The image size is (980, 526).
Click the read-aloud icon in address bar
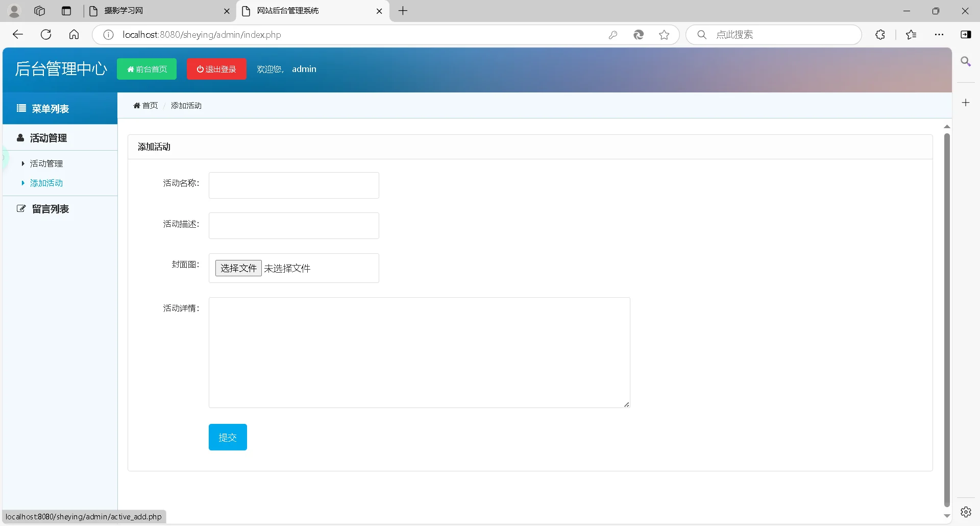[639, 34]
